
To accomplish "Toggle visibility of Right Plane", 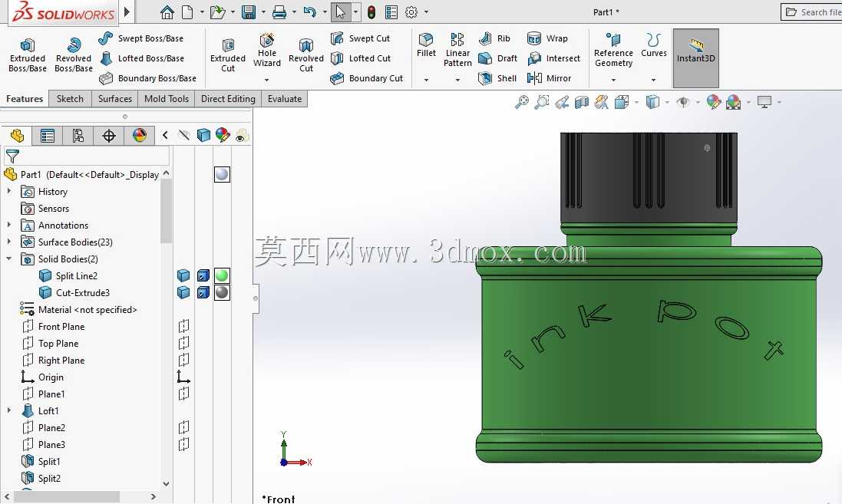I will [x=183, y=360].
